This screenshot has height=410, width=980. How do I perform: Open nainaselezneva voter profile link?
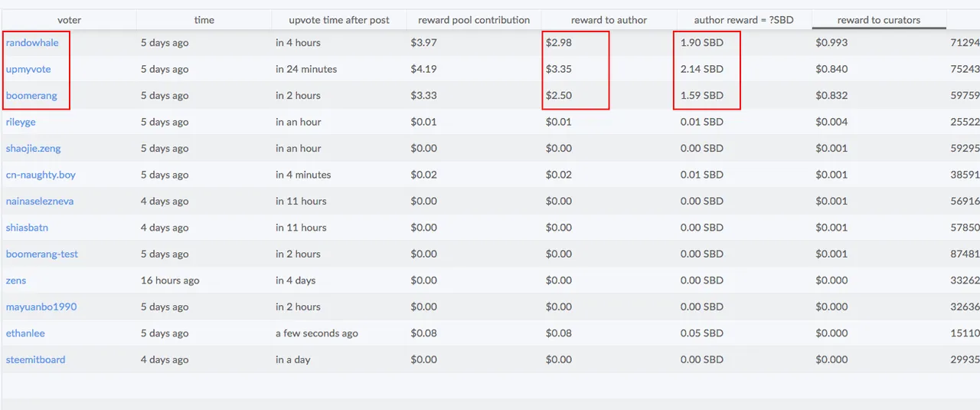(40, 202)
